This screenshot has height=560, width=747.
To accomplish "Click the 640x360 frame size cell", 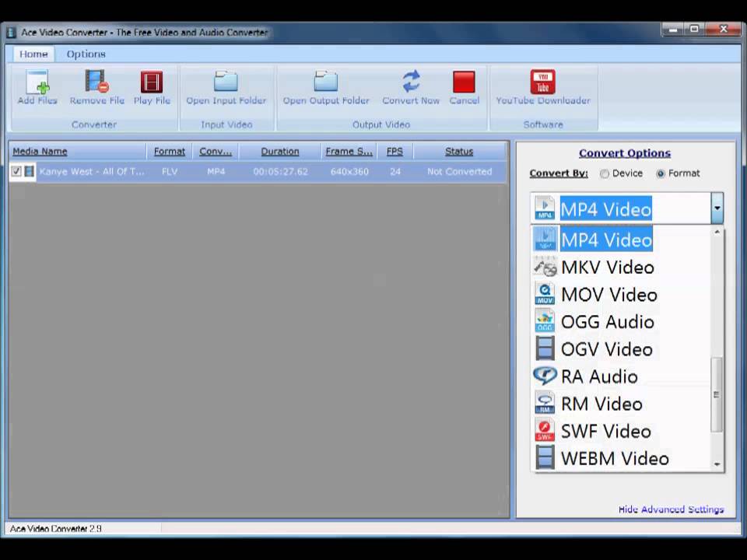I will [349, 171].
